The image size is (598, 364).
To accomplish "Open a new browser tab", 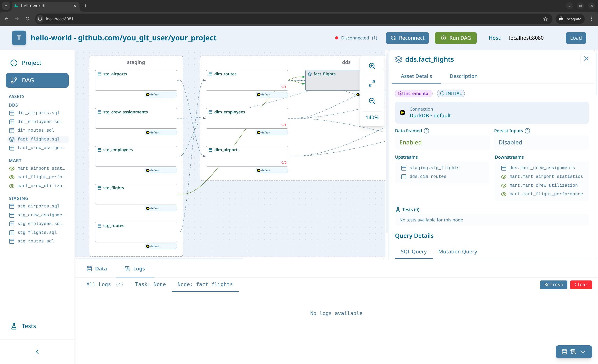I will (x=85, y=6).
